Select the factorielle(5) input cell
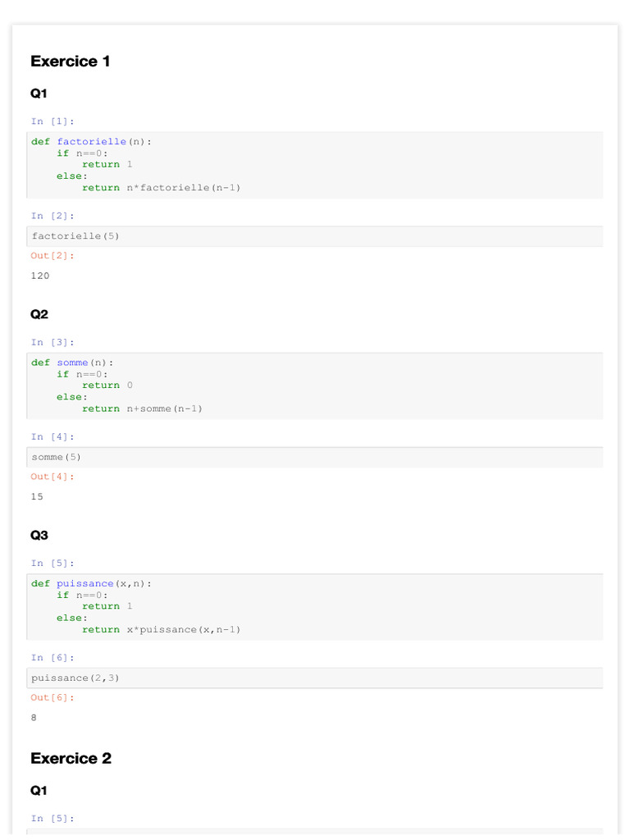Viewport: 630px width, 840px height. tap(315, 236)
